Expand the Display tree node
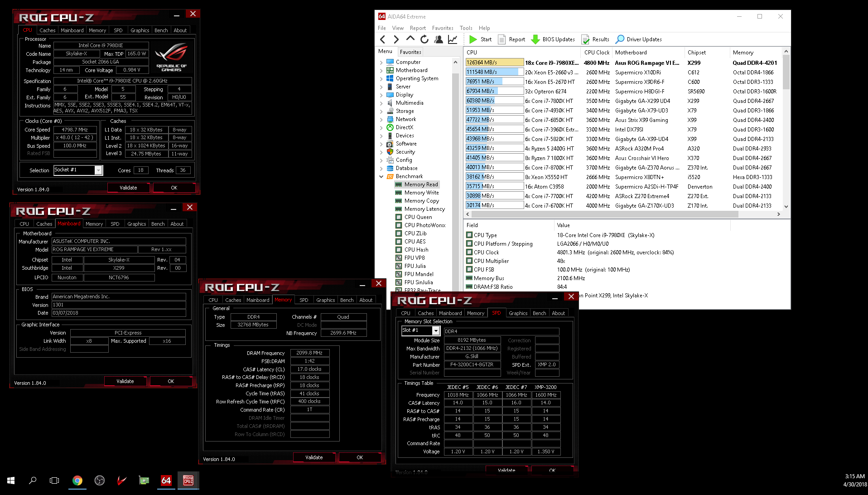This screenshot has width=868, height=495. [381, 95]
